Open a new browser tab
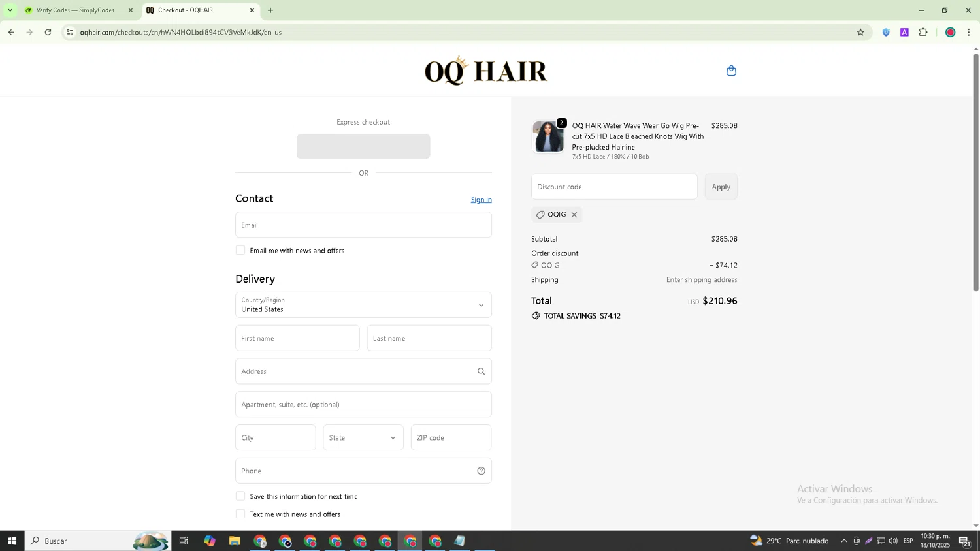Viewport: 980px width, 551px height. pos(270,10)
